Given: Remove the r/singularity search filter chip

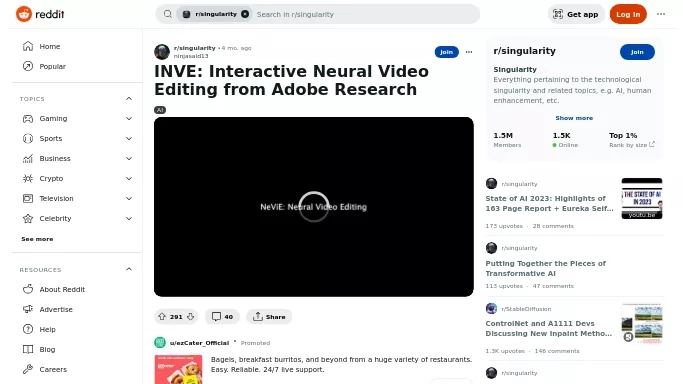Looking at the screenshot, I should (245, 14).
